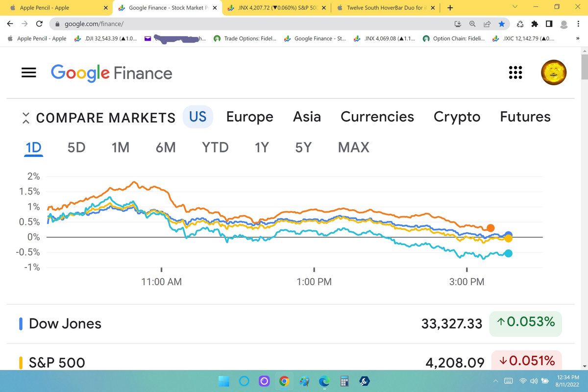588x392 pixels.
Task: Open the Calculator from the taskbar
Action: pos(344,381)
